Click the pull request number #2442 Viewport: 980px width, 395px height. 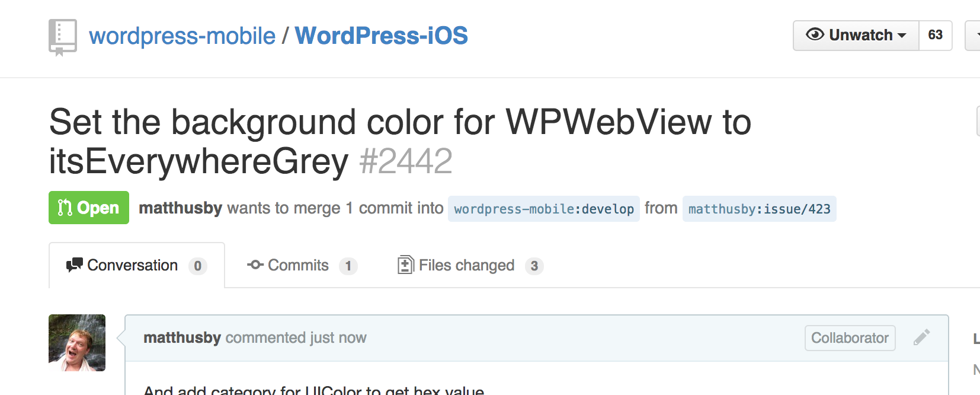click(405, 161)
